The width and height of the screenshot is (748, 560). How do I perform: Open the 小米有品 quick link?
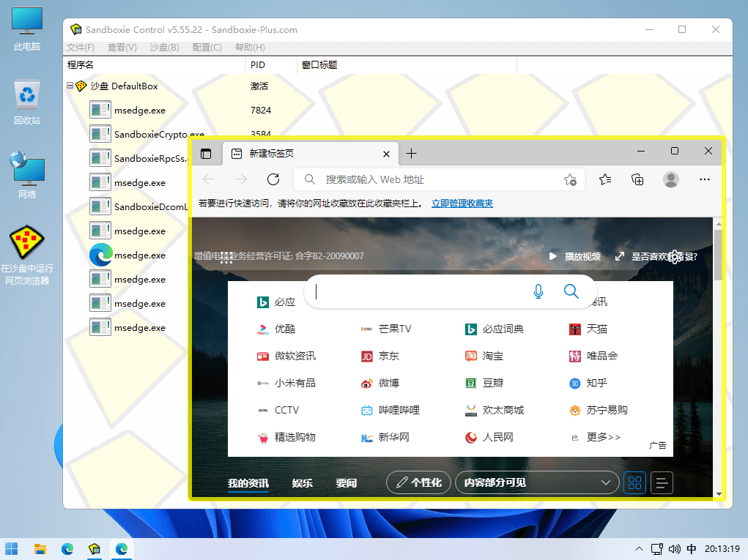[286, 383]
